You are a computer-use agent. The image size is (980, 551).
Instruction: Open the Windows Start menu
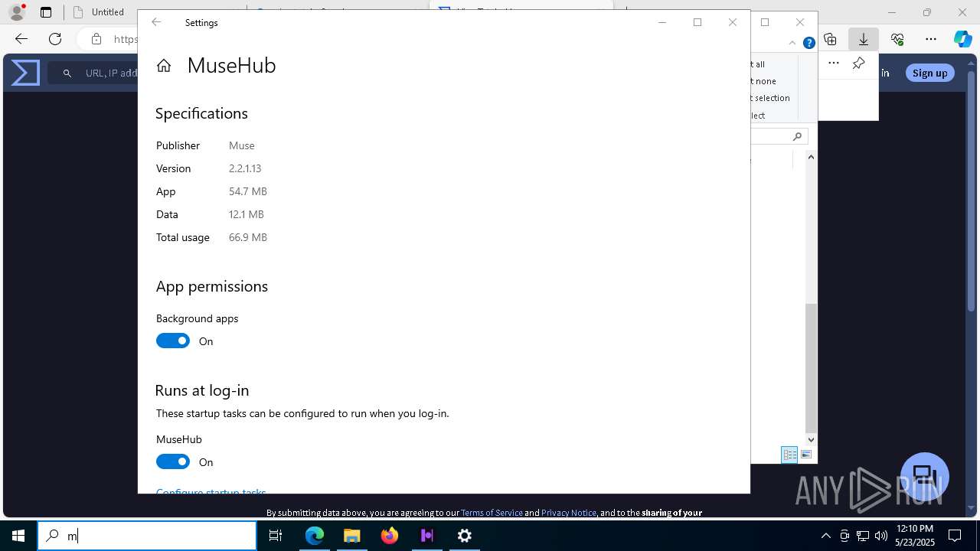18,536
